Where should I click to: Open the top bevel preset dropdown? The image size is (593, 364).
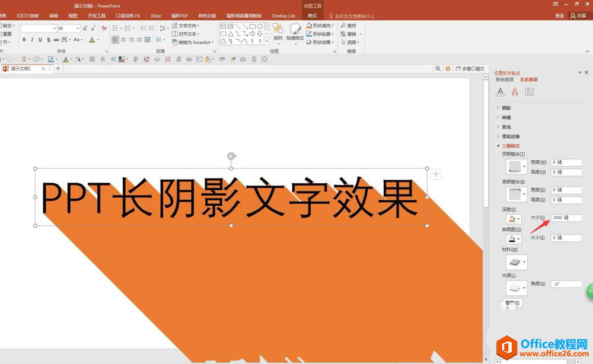517,167
